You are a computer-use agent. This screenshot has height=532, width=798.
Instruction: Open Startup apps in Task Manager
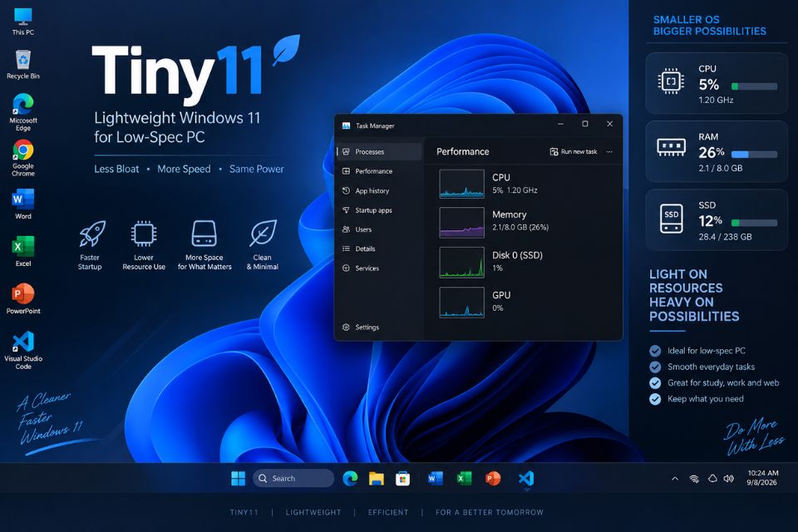[x=380, y=210]
